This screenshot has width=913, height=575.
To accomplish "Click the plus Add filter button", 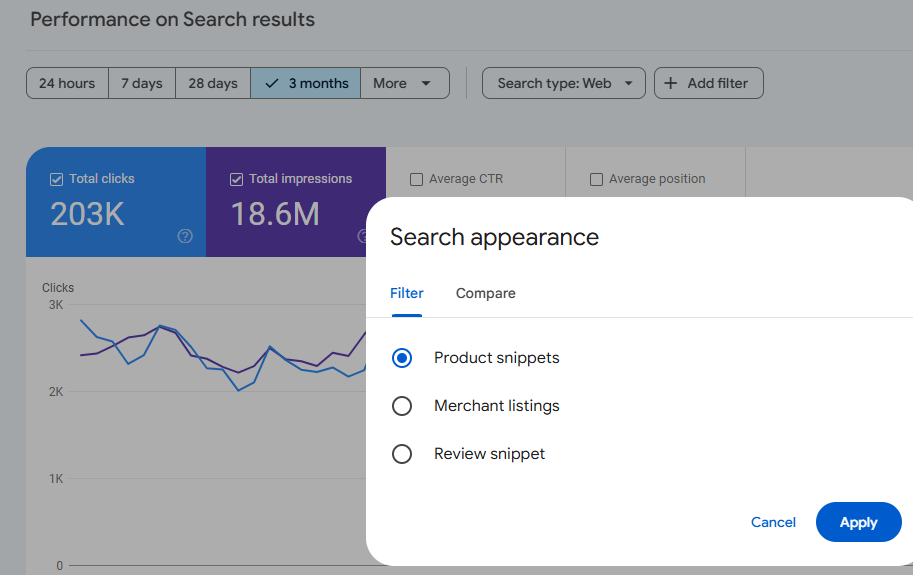I will [x=709, y=83].
